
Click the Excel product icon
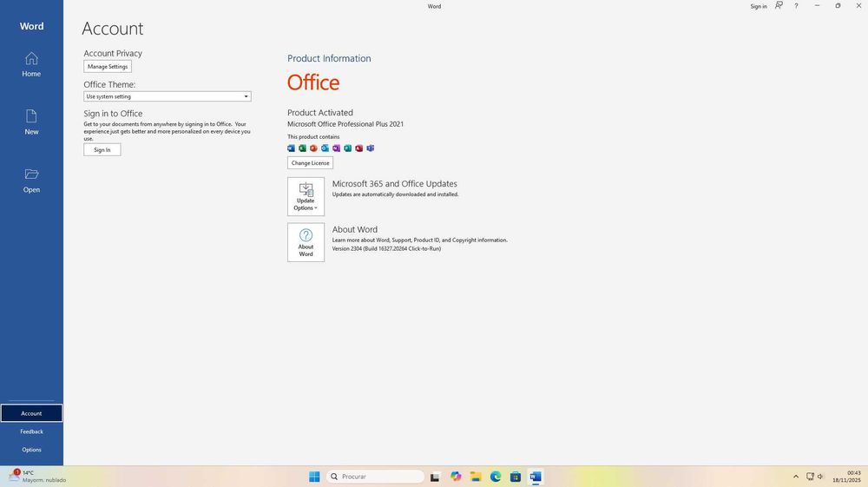302,148
